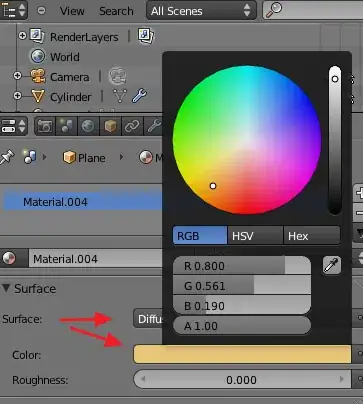Click the render layer icon beside RenderLayers
Screen dimensions: 363x404
point(146,36)
